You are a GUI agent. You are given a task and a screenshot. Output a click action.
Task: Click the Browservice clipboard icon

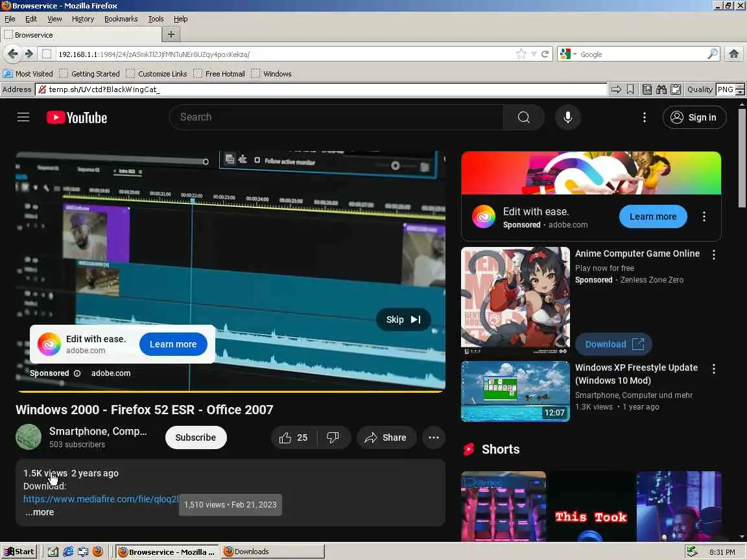click(676, 89)
